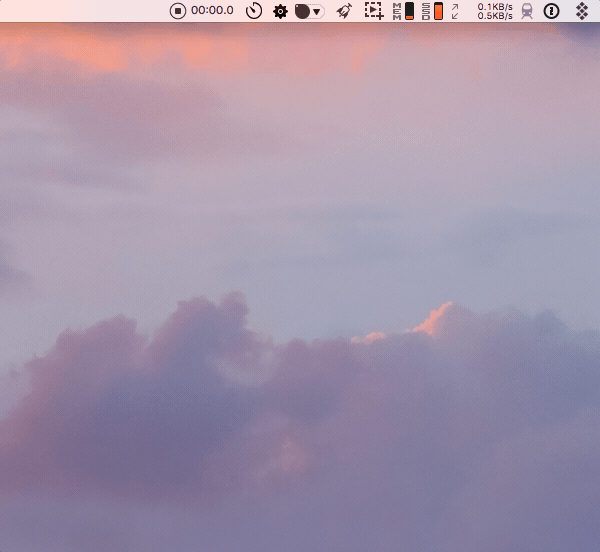600x552 pixels.
Task: Click the upload download arrows icon
Action: pyautogui.click(x=455, y=11)
